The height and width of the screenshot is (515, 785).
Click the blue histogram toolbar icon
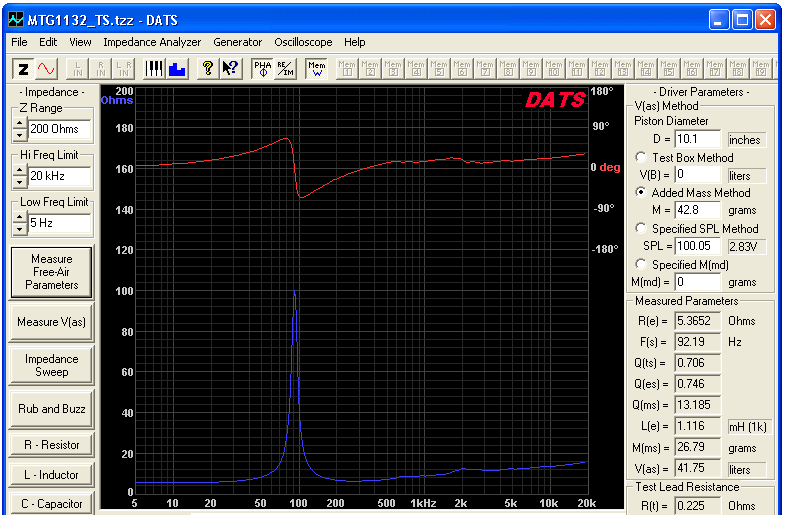(x=177, y=69)
